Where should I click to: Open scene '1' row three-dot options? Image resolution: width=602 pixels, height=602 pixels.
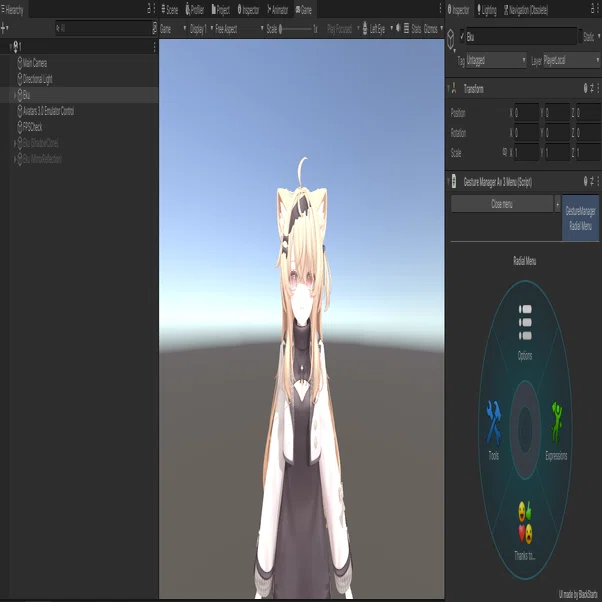tap(154, 47)
